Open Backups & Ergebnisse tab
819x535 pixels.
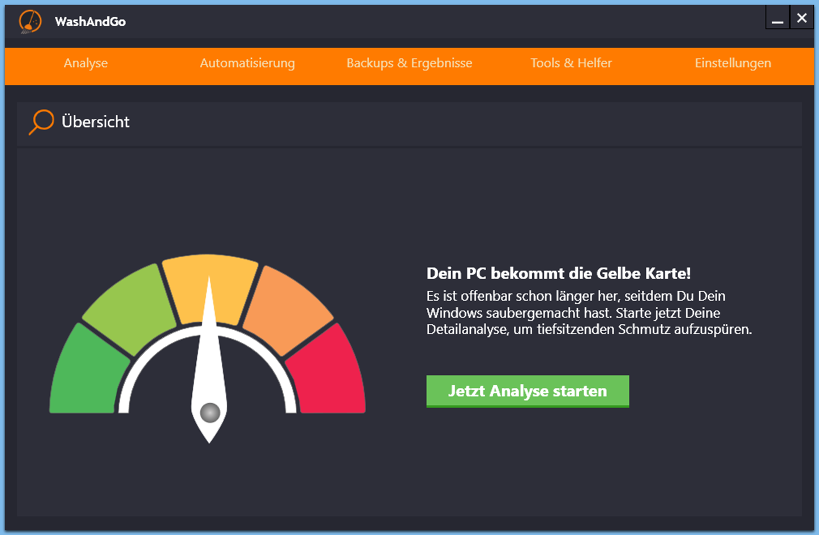(409, 63)
